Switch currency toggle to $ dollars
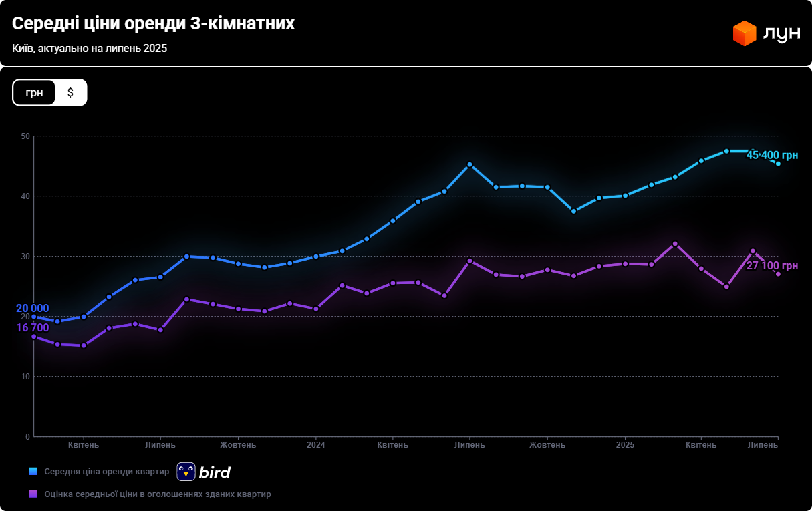812x511 pixels. [x=70, y=92]
